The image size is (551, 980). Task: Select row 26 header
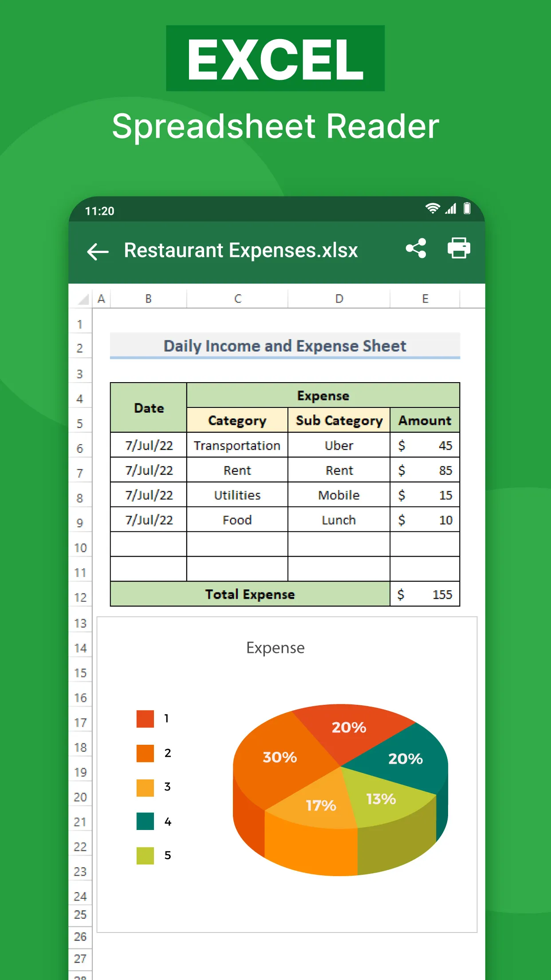coord(80,937)
